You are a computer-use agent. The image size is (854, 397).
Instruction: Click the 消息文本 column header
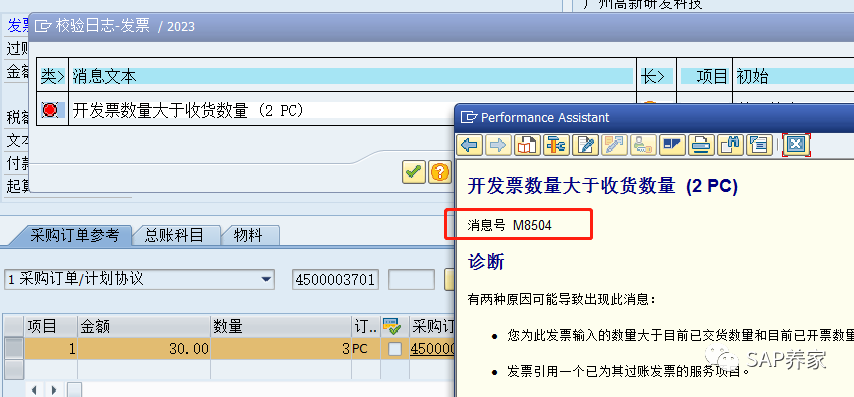point(352,76)
